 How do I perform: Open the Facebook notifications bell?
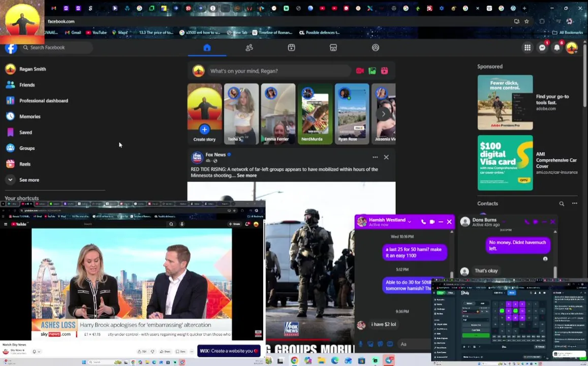click(x=557, y=48)
